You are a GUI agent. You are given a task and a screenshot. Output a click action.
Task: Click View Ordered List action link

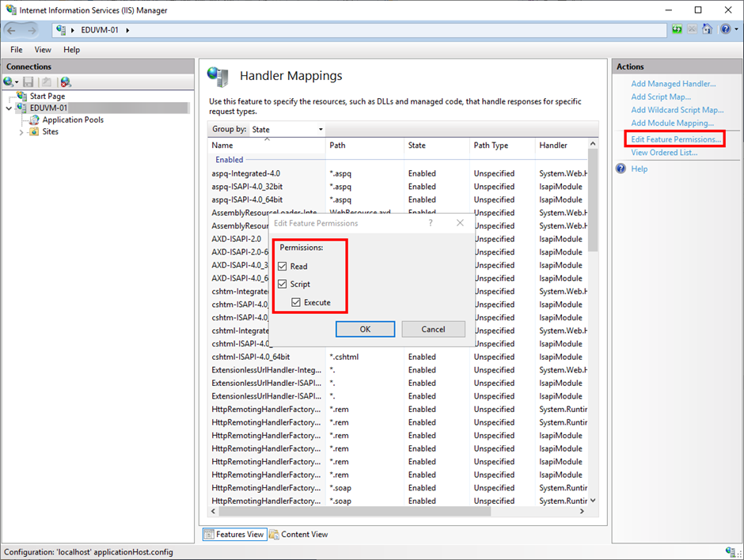[x=664, y=153]
